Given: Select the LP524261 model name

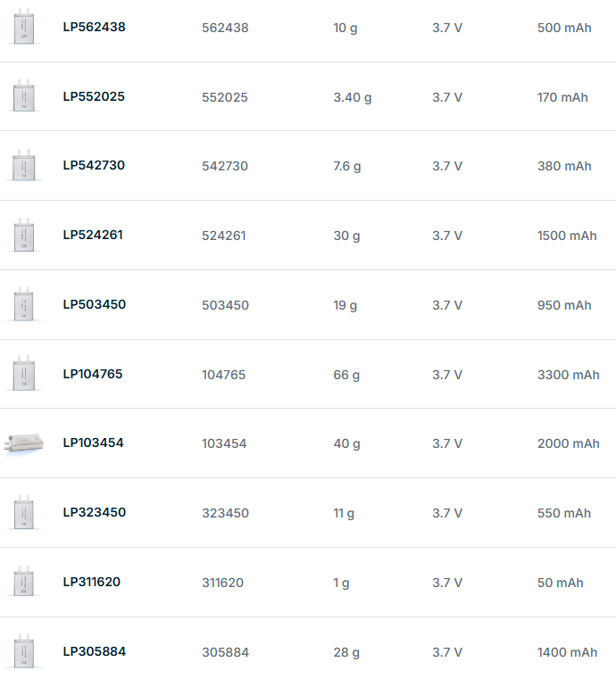Looking at the screenshot, I should click(93, 236).
